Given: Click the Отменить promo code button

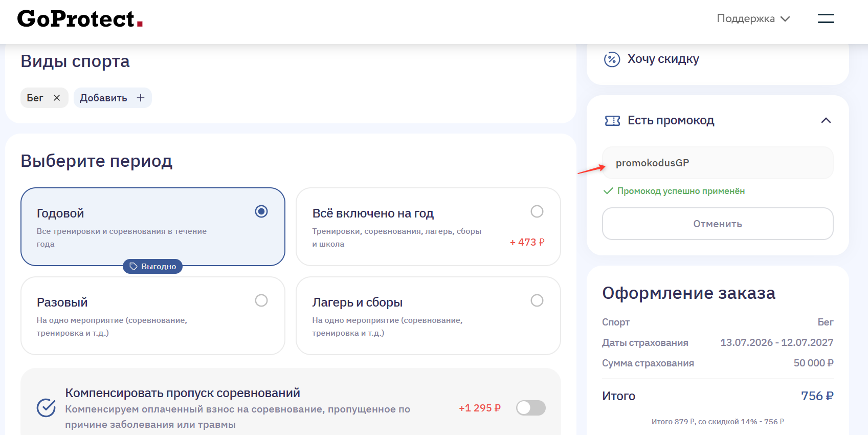Looking at the screenshot, I should point(718,224).
